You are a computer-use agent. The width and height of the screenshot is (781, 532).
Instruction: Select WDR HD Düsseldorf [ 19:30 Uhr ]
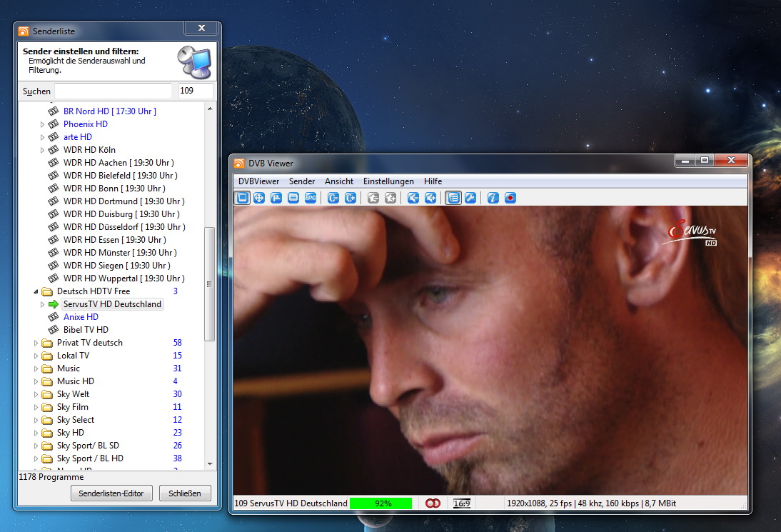click(124, 226)
